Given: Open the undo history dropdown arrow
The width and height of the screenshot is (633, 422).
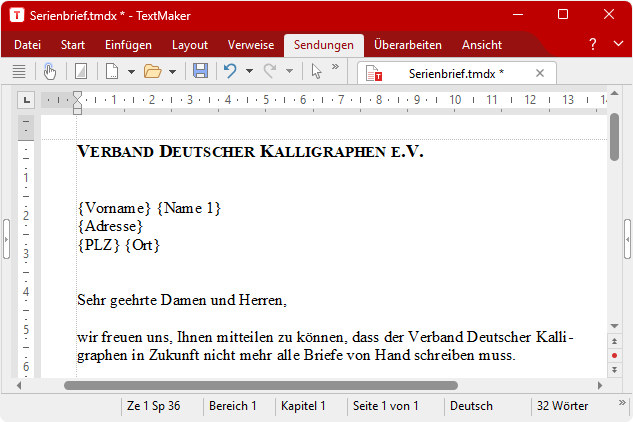Looking at the screenshot, I should (x=249, y=71).
